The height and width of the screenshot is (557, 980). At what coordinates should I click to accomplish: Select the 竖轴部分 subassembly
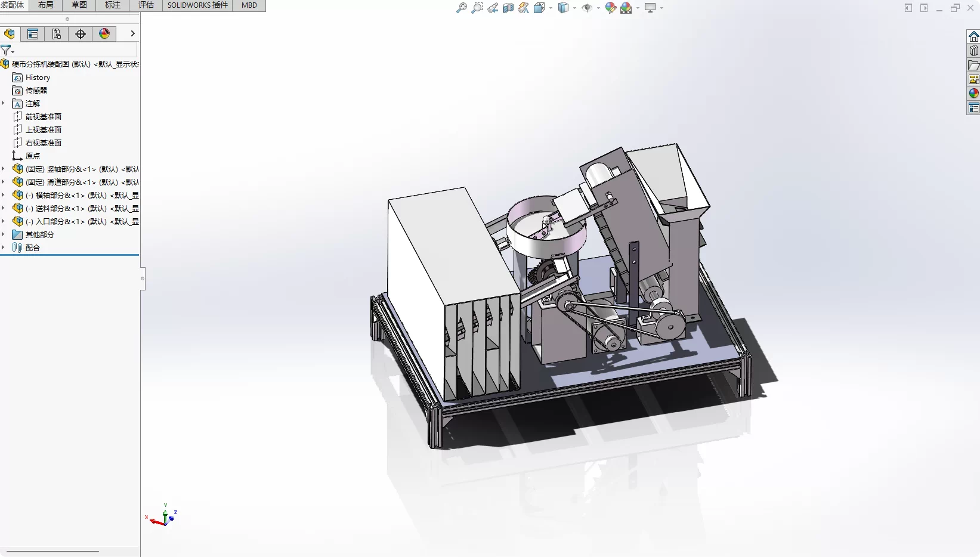click(x=76, y=169)
